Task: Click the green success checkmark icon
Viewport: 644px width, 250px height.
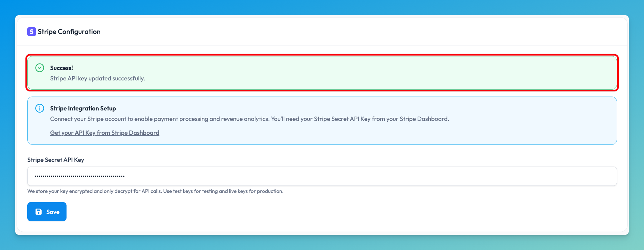Action: pyautogui.click(x=40, y=68)
